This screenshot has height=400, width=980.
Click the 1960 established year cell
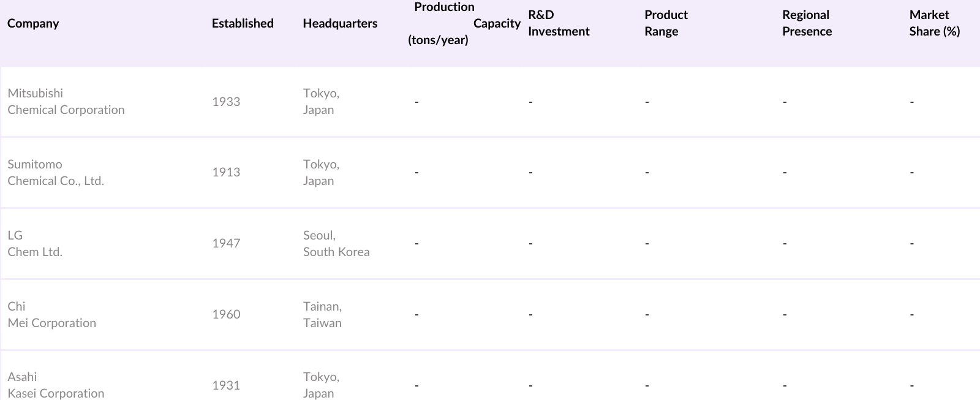coord(226,315)
